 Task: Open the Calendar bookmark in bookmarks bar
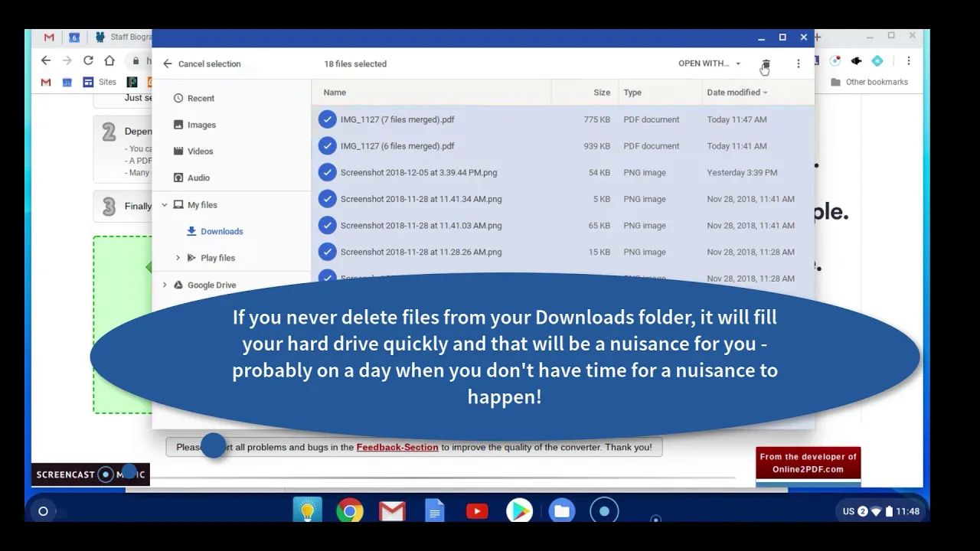pos(67,82)
